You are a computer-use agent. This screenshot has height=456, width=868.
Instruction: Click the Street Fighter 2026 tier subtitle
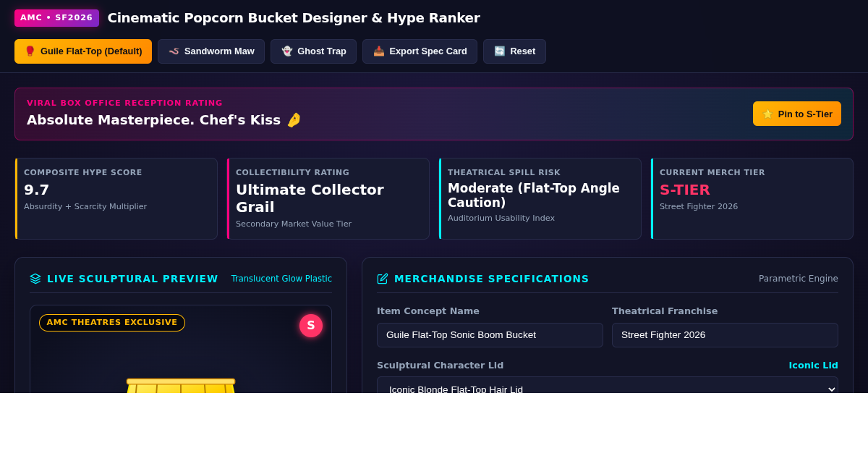point(699,207)
